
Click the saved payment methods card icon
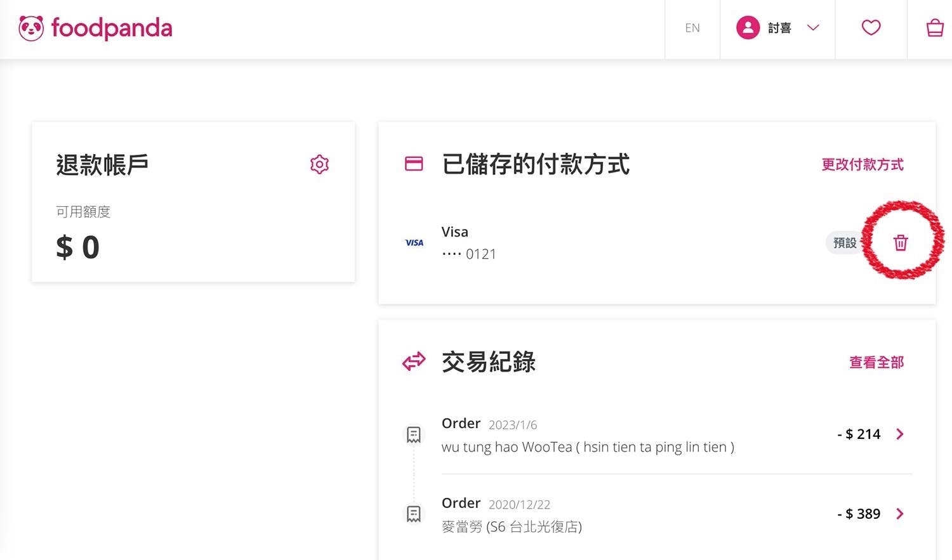tap(414, 164)
